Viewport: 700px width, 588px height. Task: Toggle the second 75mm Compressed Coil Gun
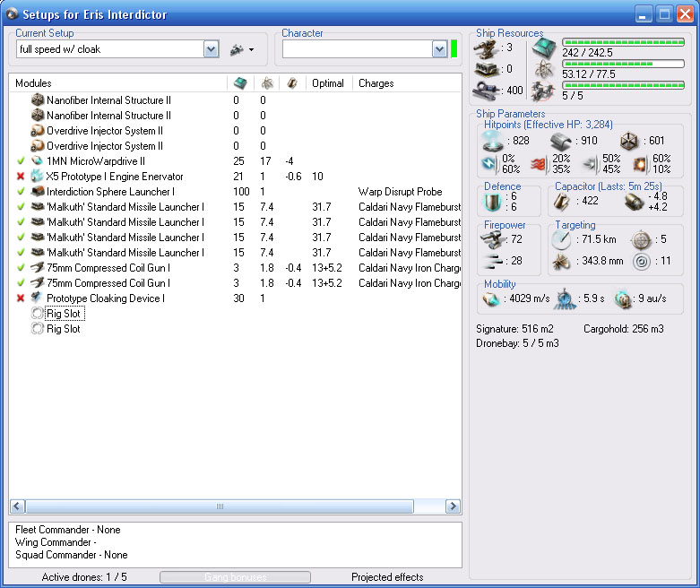click(21, 282)
